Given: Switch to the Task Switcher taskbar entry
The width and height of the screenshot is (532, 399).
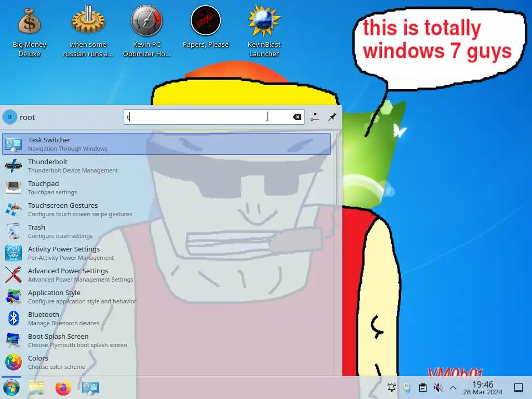Looking at the screenshot, I should pyautogui.click(x=90, y=388).
